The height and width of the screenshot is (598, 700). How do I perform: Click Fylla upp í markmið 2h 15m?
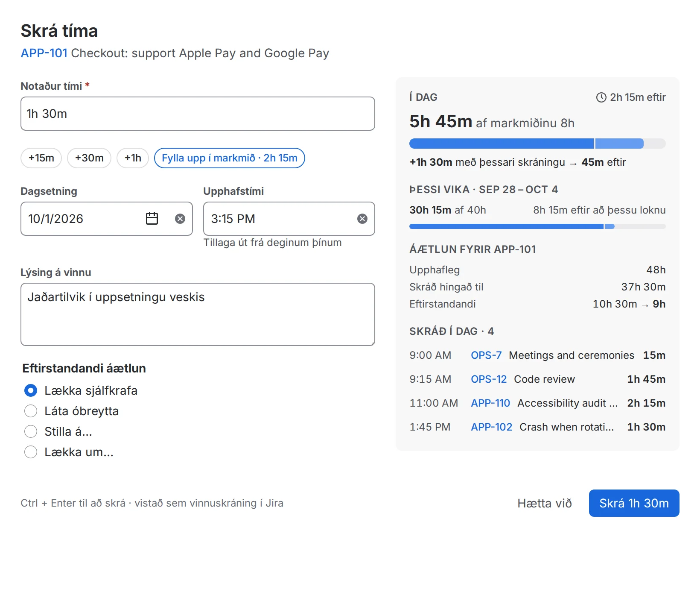(x=230, y=158)
